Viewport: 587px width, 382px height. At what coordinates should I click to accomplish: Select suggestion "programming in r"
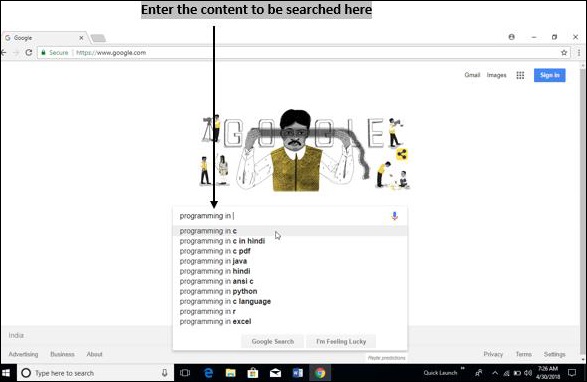(290, 312)
